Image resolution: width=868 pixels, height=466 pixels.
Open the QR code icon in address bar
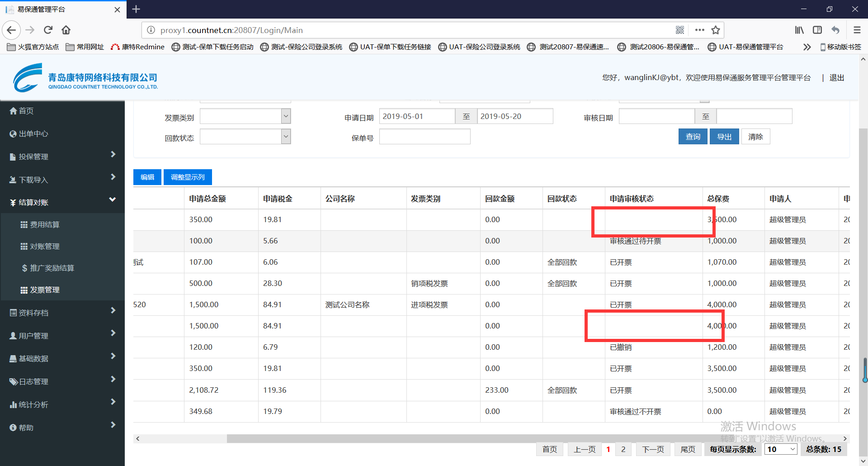click(679, 30)
